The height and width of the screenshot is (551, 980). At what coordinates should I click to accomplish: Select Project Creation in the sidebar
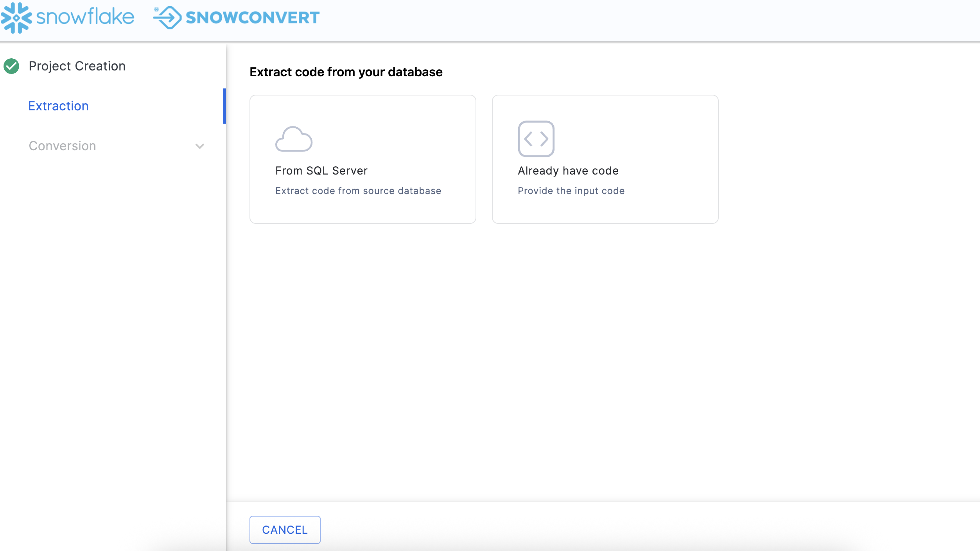(77, 66)
